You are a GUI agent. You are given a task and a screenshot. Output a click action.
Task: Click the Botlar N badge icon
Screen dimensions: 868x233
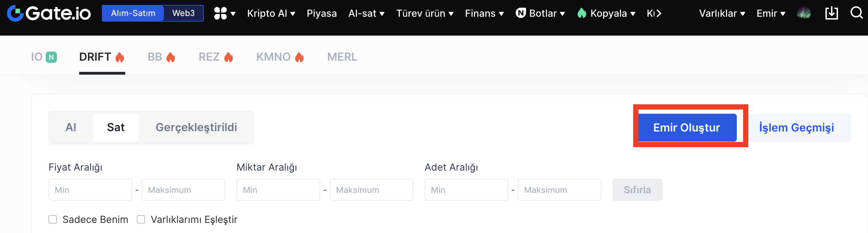[x=521, y=13]
